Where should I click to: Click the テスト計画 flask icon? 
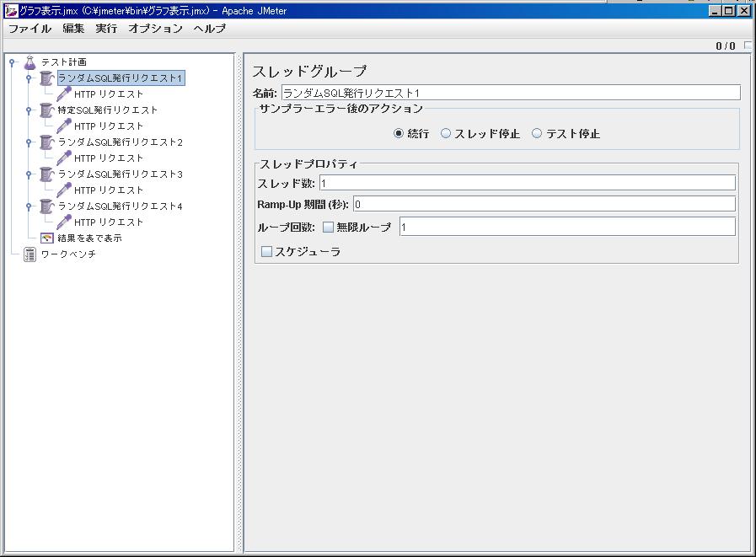click(x=29, y=62)
